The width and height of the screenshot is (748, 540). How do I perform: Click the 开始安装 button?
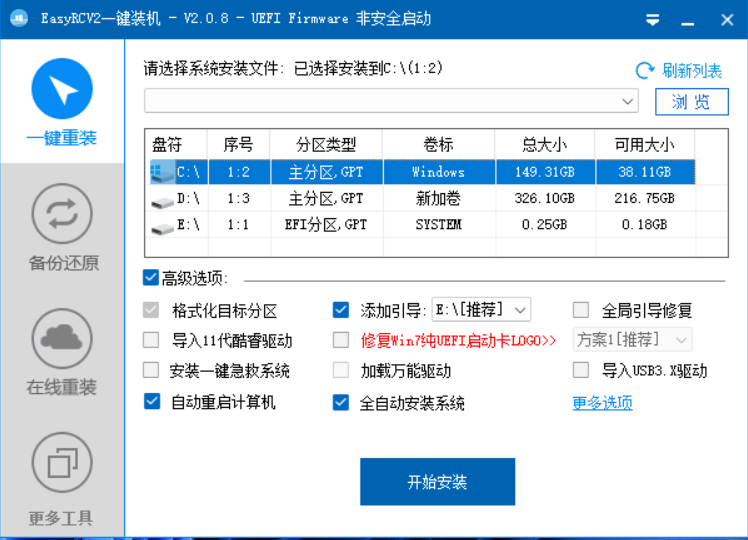[437, 482]
